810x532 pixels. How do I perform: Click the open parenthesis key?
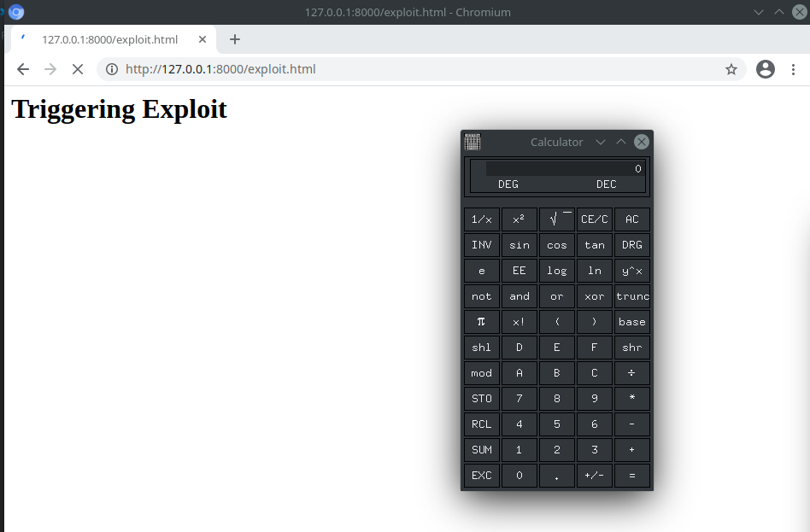click(x=557, y=322)
